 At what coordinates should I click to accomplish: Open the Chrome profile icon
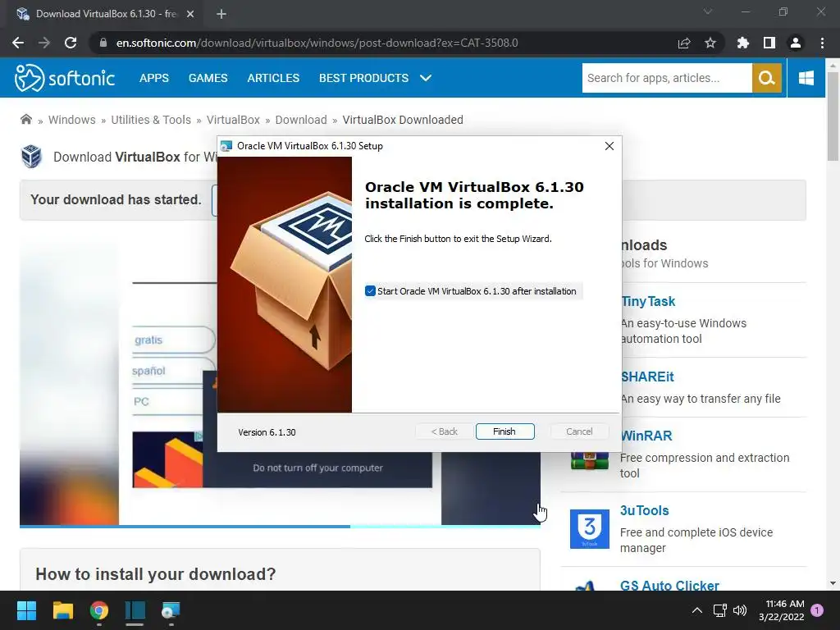[x=796, y=43]
